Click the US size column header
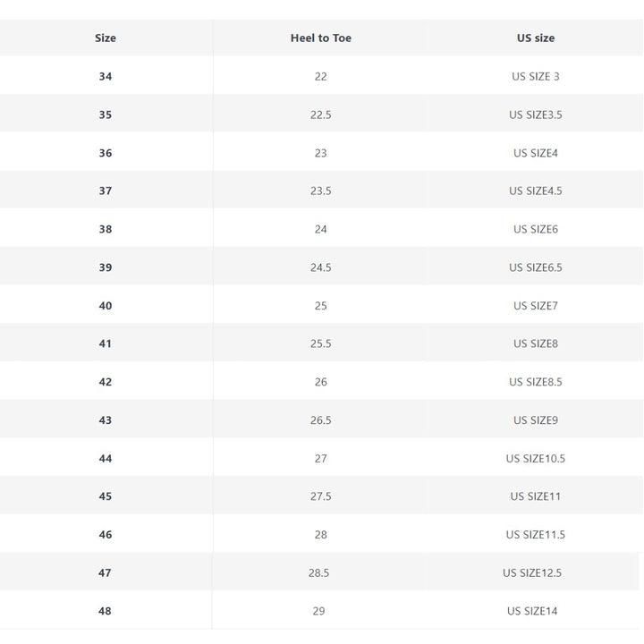 tap(535, 38)
